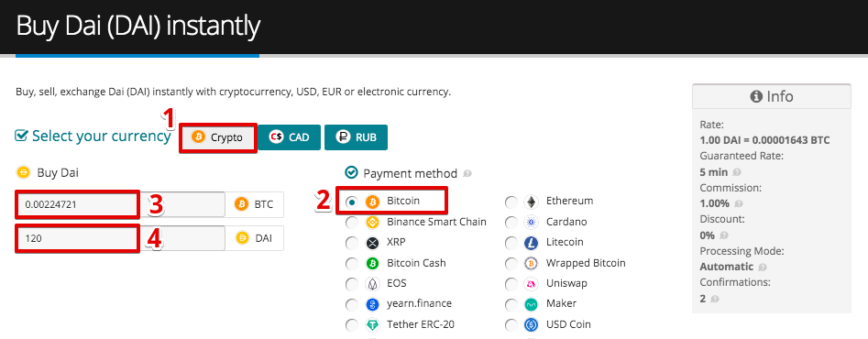This screenshot has width=868, height=339.
Task: Select the Wrapped Bitcoin radio button
Action: [511, 264]
